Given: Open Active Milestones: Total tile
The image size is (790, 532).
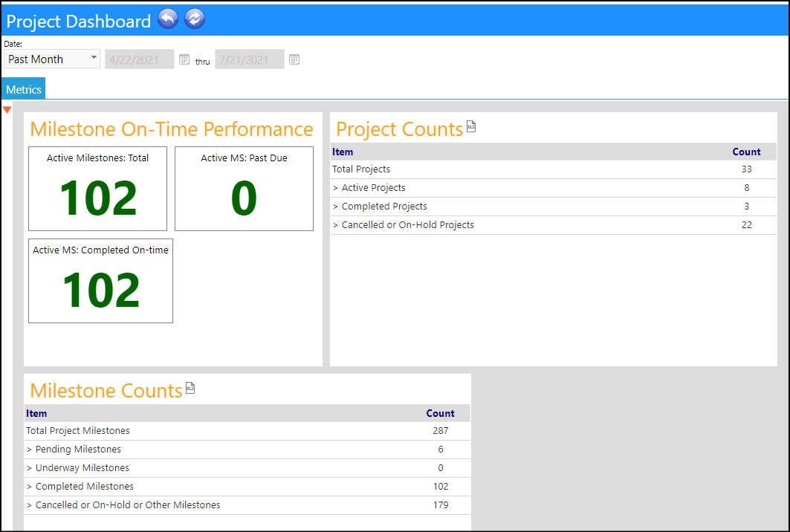Looking at the screenshot, I should point(98,189).
